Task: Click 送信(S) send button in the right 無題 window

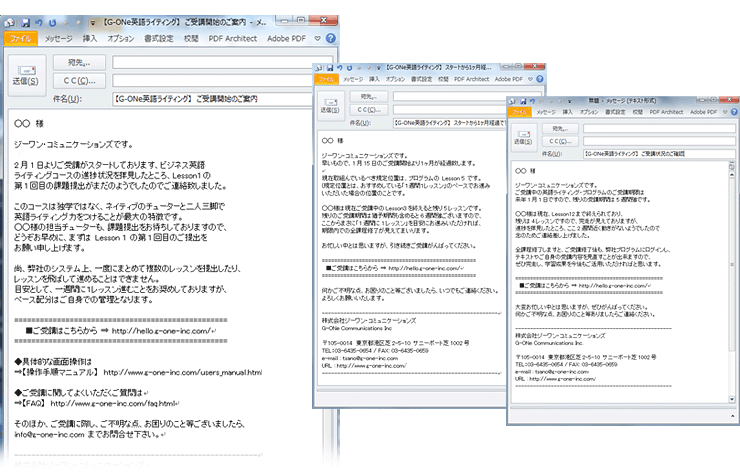Action: (523, 137)
